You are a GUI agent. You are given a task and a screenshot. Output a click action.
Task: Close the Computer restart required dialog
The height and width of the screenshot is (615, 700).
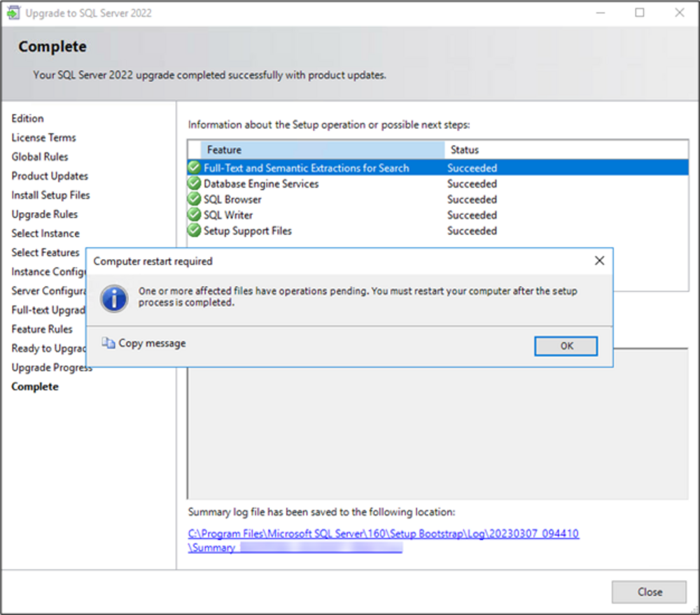pyautogui.click(x=598, y=261)
